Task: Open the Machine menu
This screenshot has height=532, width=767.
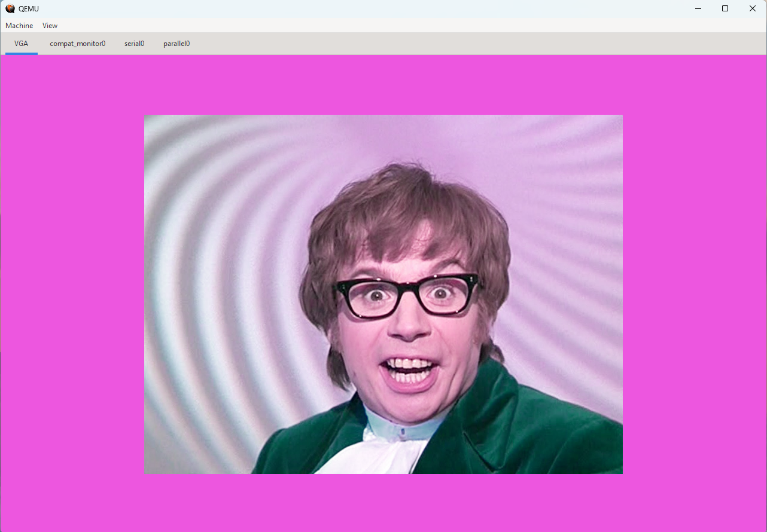Action: point(19,26)
